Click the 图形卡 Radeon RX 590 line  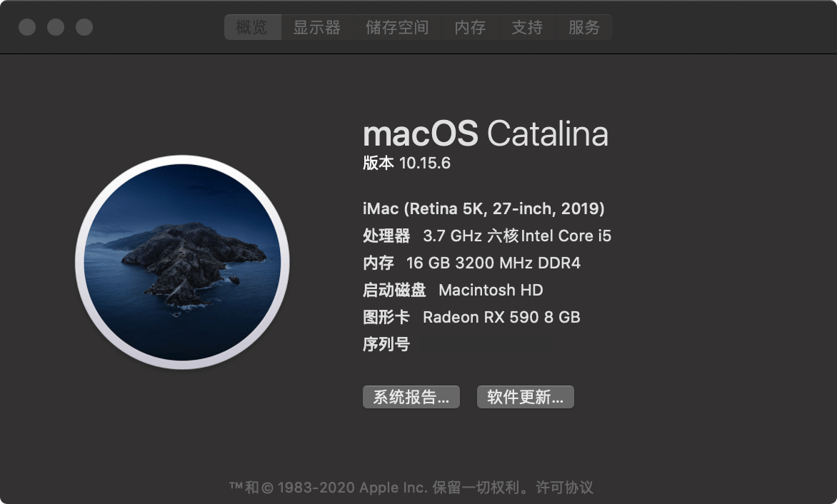click(471, 318)
